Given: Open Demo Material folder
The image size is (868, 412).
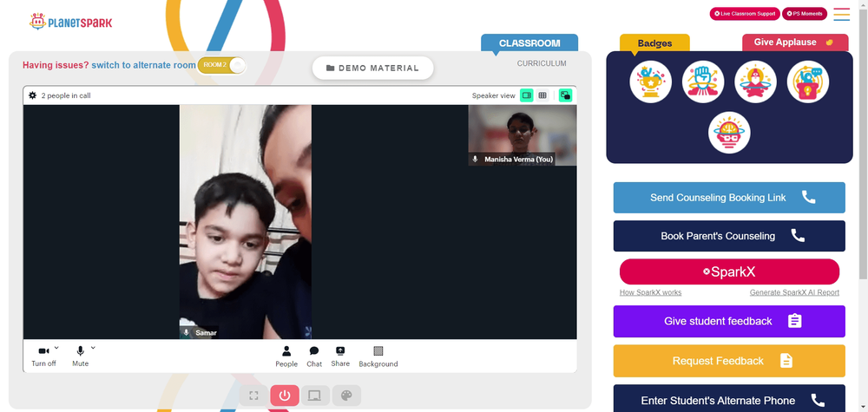Looking at the screenshot, I should tap(372, 68).
